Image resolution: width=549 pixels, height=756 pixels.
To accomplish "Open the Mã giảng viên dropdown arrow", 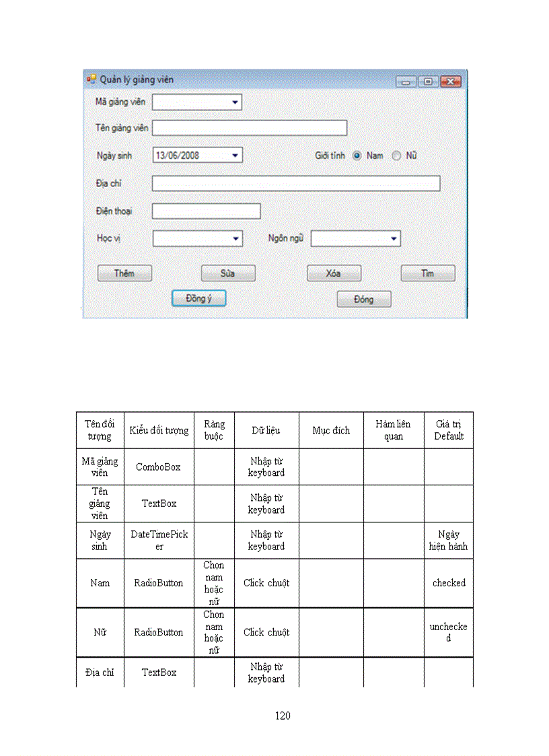I will click(x=235, y=102).
